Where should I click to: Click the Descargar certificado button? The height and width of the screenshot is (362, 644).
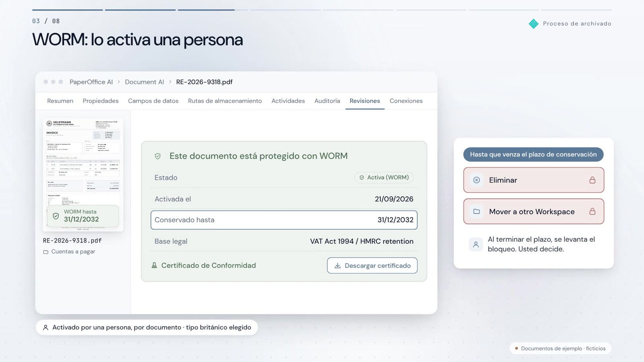pos(372,265)
